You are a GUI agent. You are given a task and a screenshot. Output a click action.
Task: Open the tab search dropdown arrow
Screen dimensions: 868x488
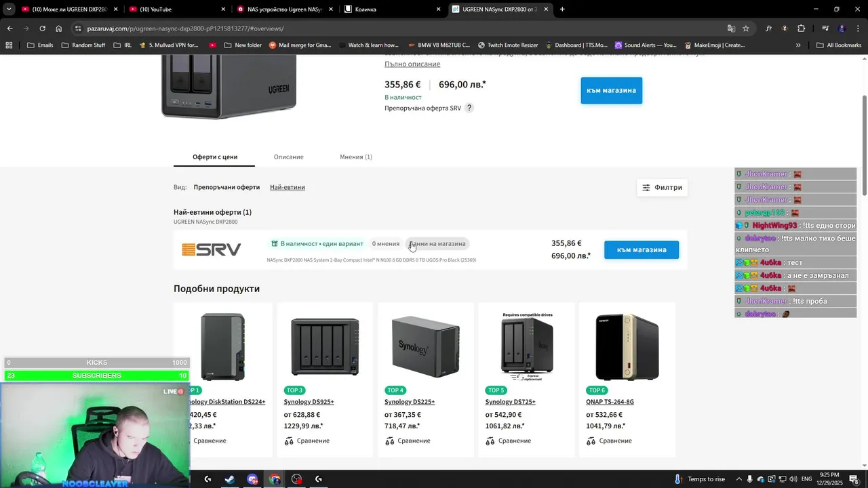(9, 9)
